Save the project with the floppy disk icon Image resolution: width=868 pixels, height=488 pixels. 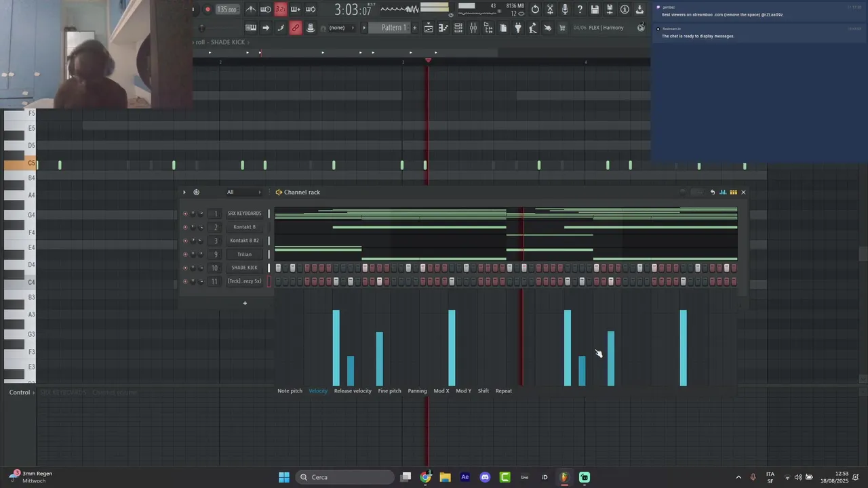point(595,9)
